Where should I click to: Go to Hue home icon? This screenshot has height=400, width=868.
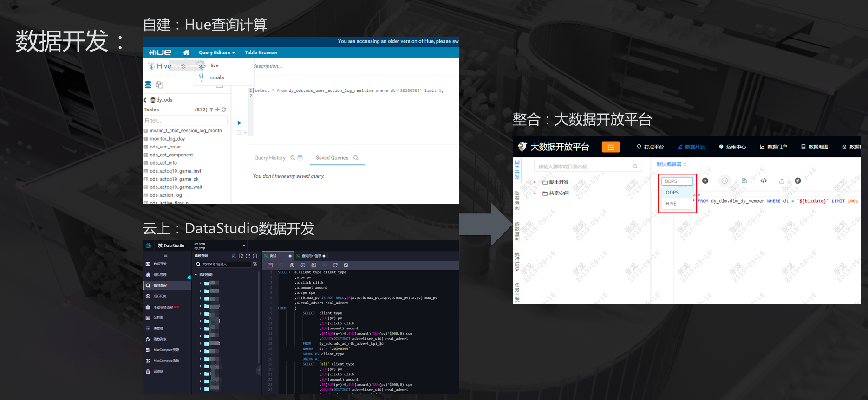(x=186, y=52)
